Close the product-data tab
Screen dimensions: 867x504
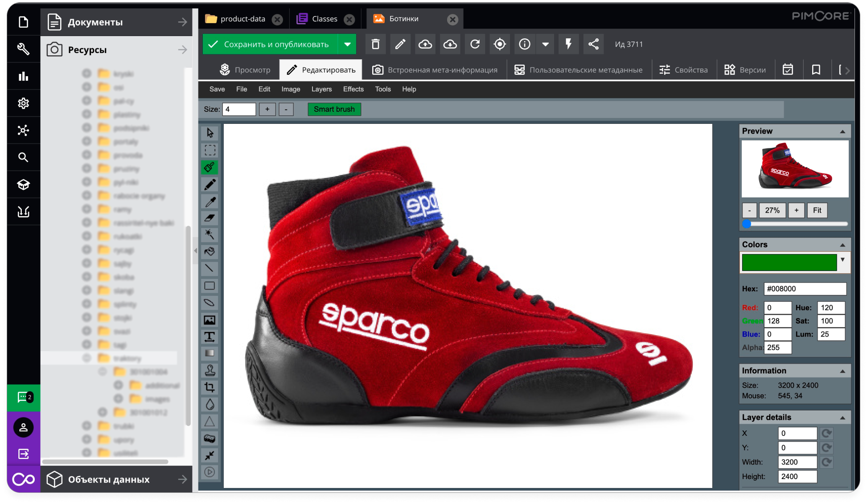pyautogui.click(x=277, y=19)
